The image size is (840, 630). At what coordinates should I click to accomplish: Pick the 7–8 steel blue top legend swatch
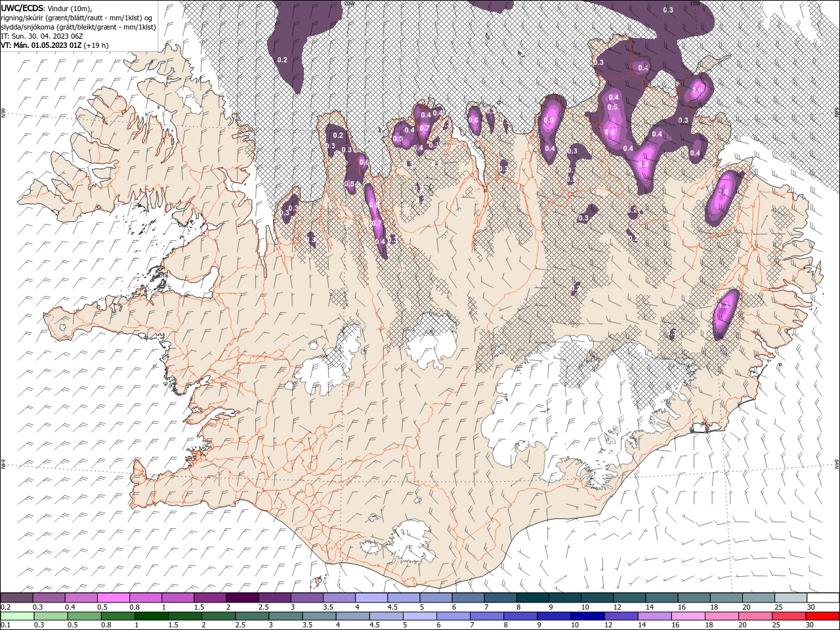pyautogui.click(x=500, y=597)
